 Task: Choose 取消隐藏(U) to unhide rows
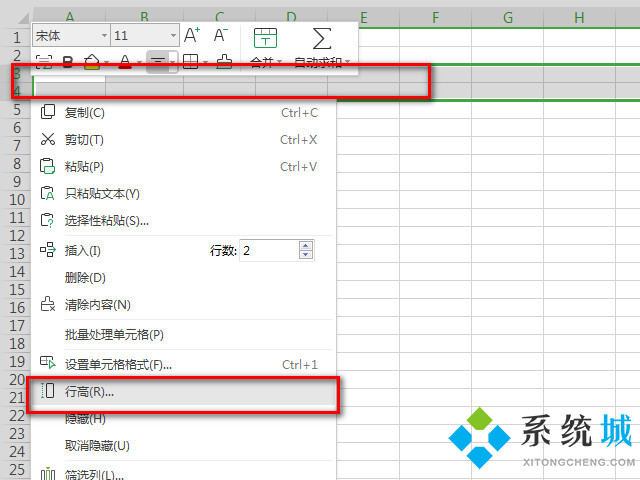(x=183, y=446)
